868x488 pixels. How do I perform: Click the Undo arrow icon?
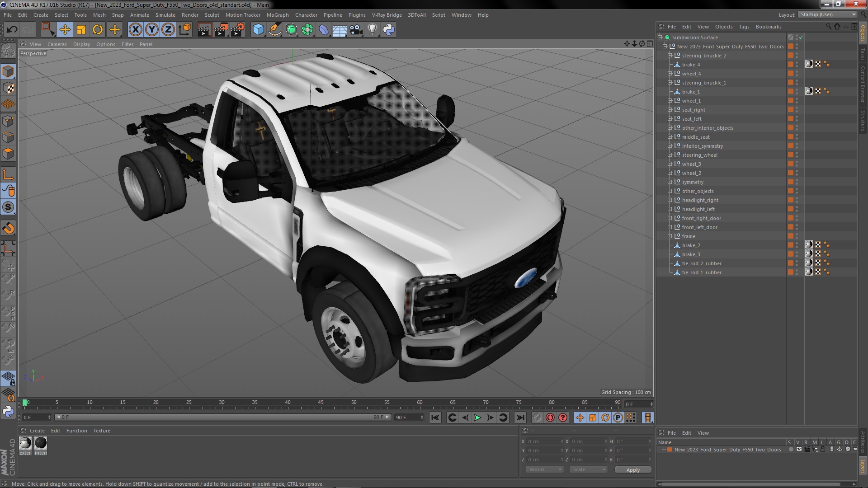[x=12, y=30]
